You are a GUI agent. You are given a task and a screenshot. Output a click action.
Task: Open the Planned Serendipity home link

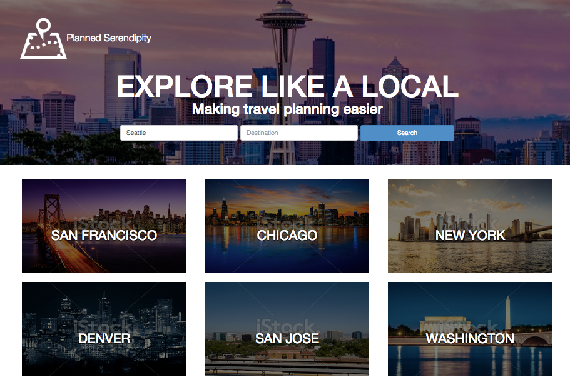pos(109,38)
